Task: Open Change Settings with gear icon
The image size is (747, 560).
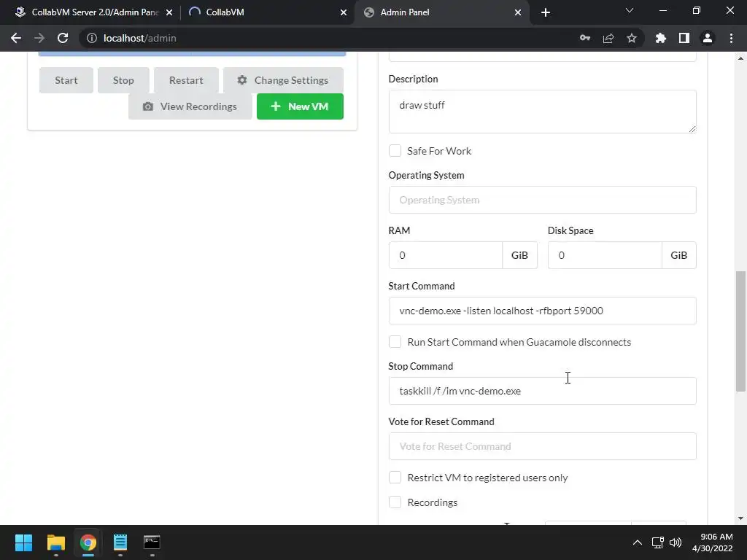Action: click(x=283, y=80)
